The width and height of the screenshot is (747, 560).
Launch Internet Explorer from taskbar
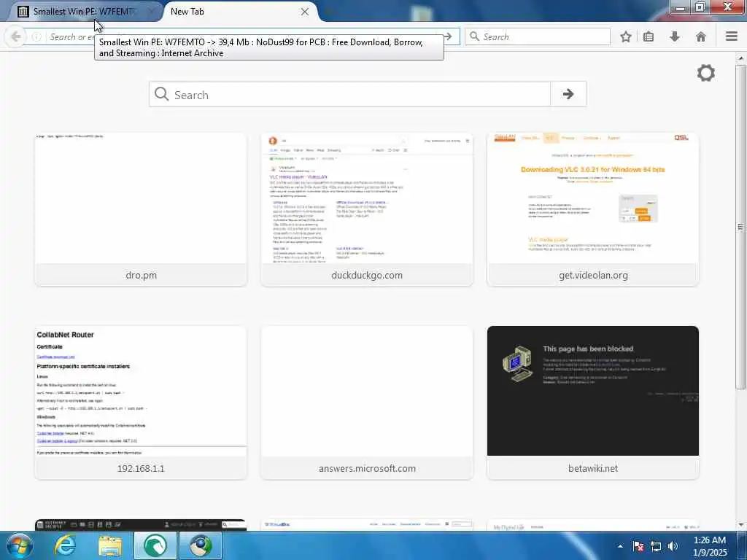[x=65, y=545]
